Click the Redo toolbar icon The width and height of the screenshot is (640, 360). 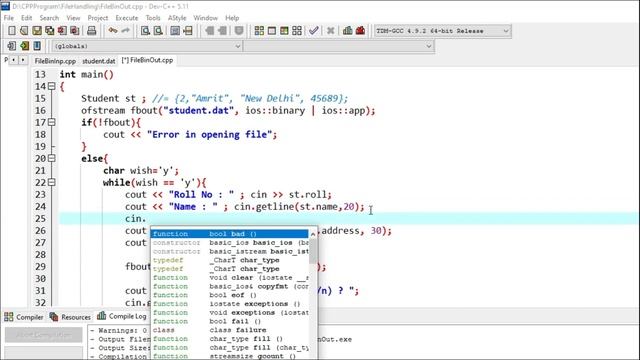(x=126, y=31)
